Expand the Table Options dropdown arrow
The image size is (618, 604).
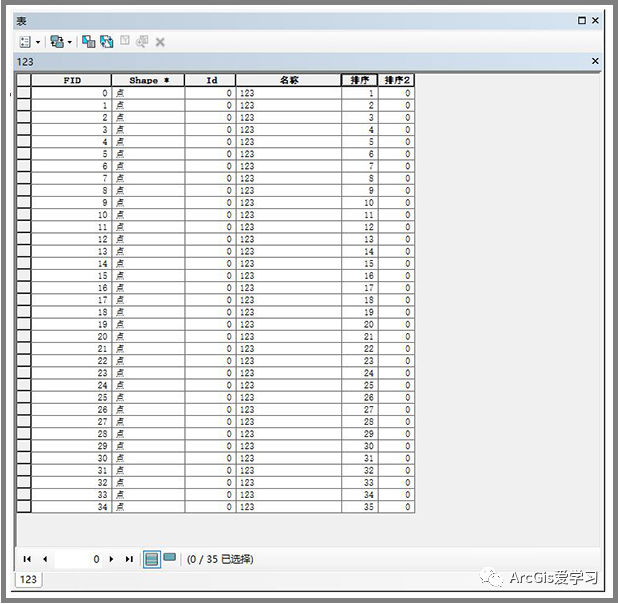tap(38, 42)
